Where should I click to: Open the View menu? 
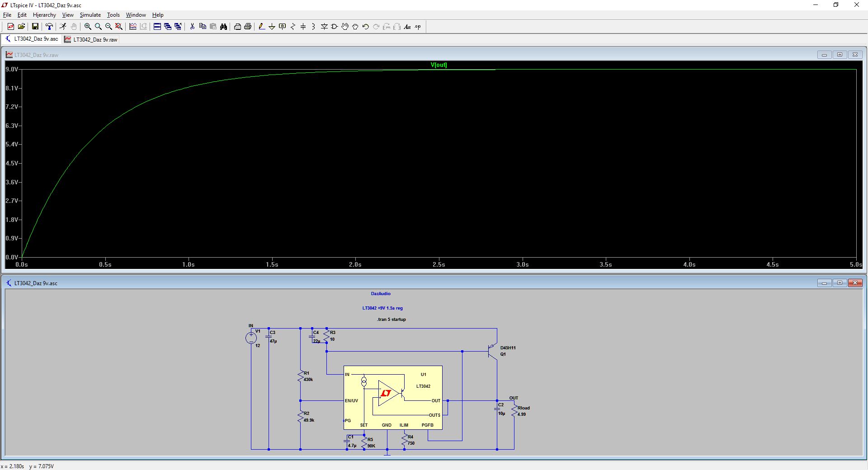point(68,15)
